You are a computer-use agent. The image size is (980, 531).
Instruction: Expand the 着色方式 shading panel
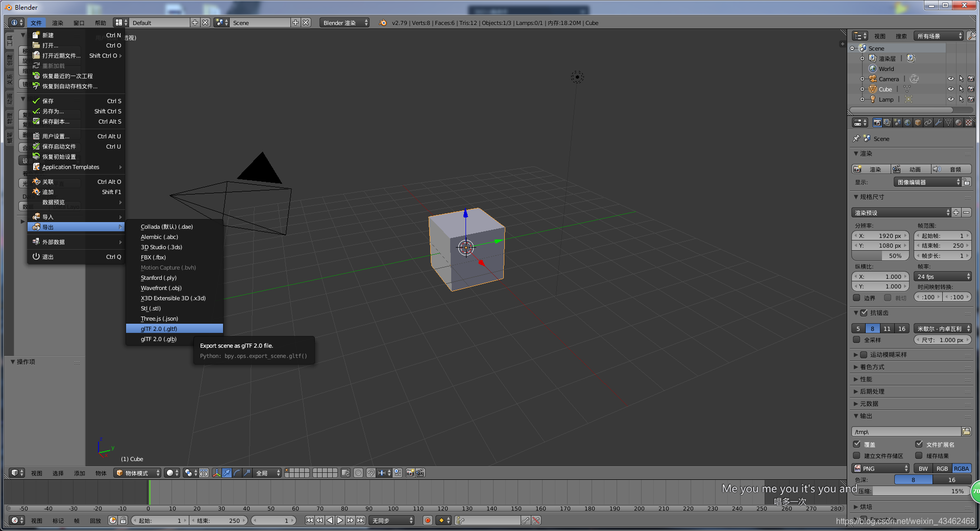pos(872,367)
